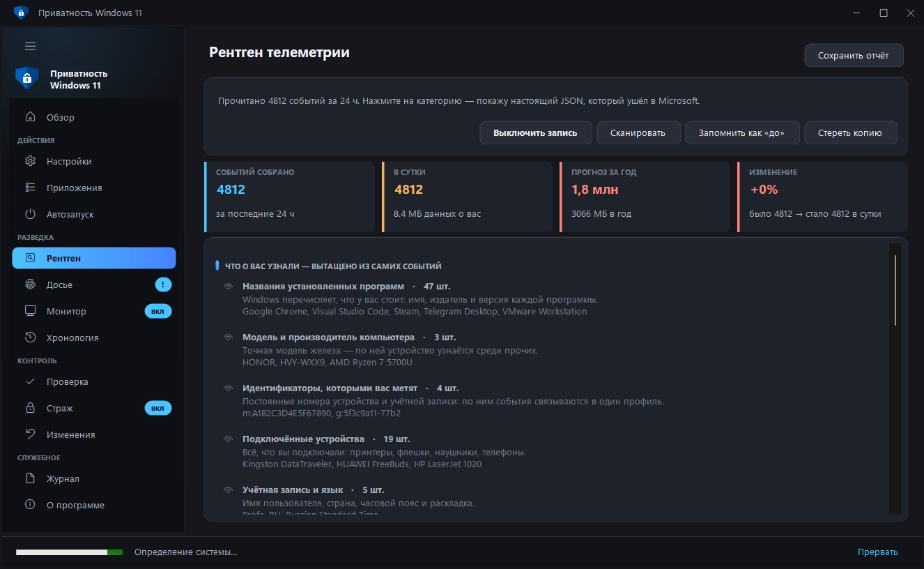Toggle the ВКЛ badge next to Монитор
Image resolution: width=924 pixels, height=569 pixels.
[x=158, y=311]
